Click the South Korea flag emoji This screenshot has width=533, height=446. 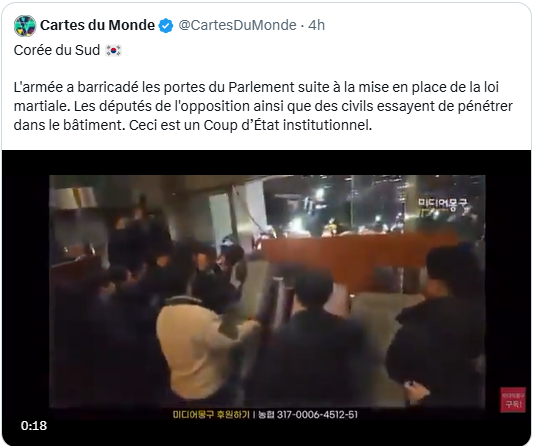click(x=114, y=50)
